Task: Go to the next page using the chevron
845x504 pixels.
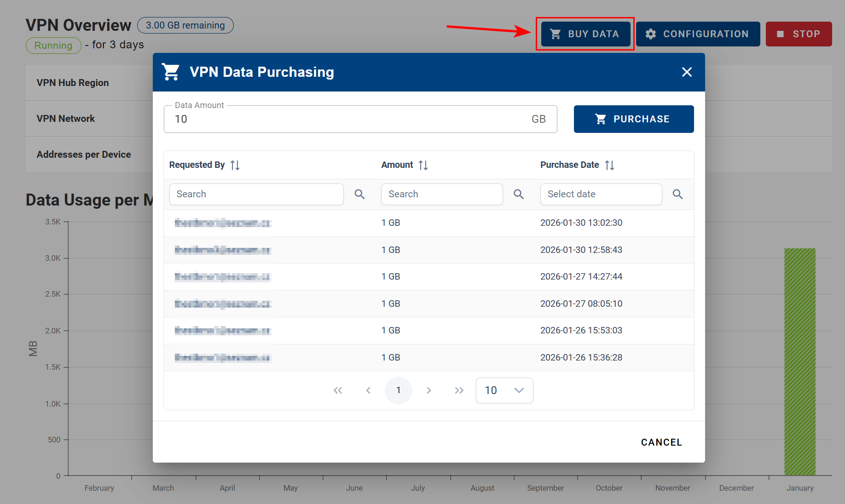Action: pyautogui.click(x=428, y=390)
